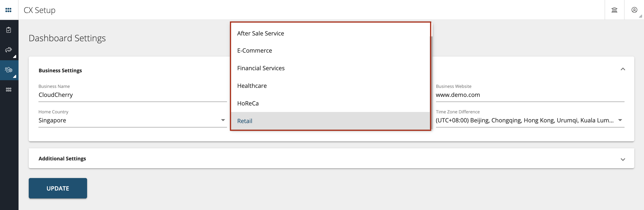Click the CX Setup title
The height and width of the screenshot is (210, 644).
tap(40, 10)
